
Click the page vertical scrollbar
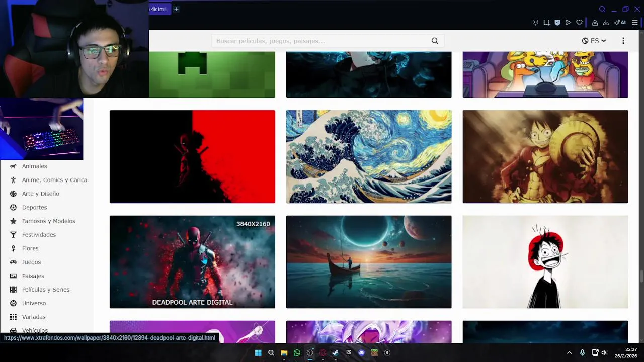tap(641, 277)
